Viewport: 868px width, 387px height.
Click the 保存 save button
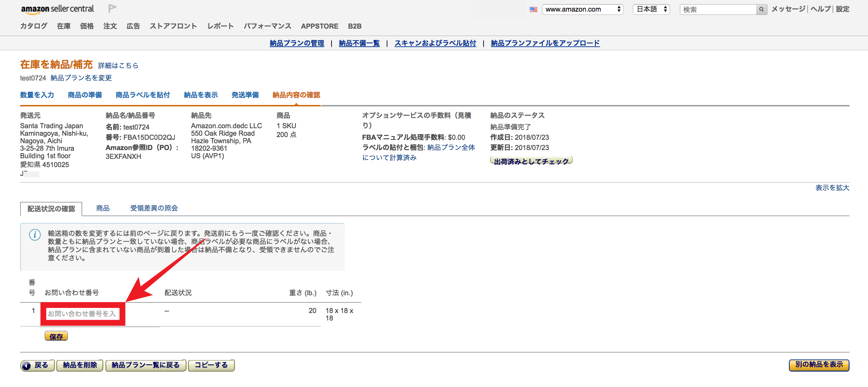pyautogui.click(x=56, y=337)
